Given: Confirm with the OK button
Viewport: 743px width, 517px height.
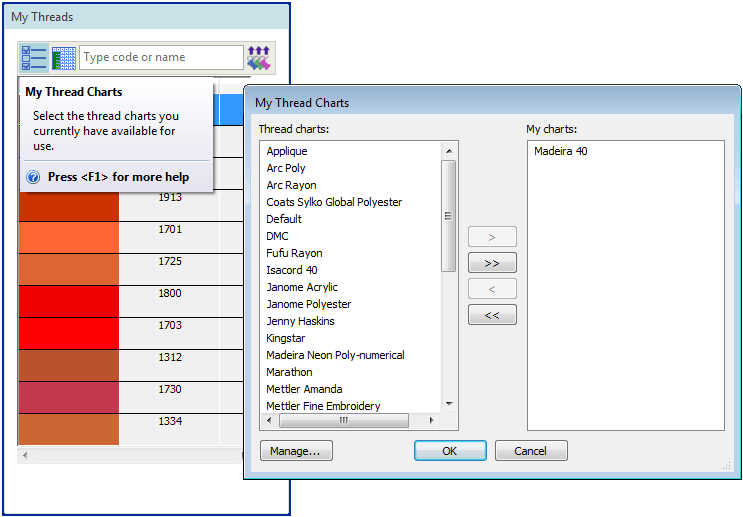Looking at the screenshot, I should [x=450, y=451].
